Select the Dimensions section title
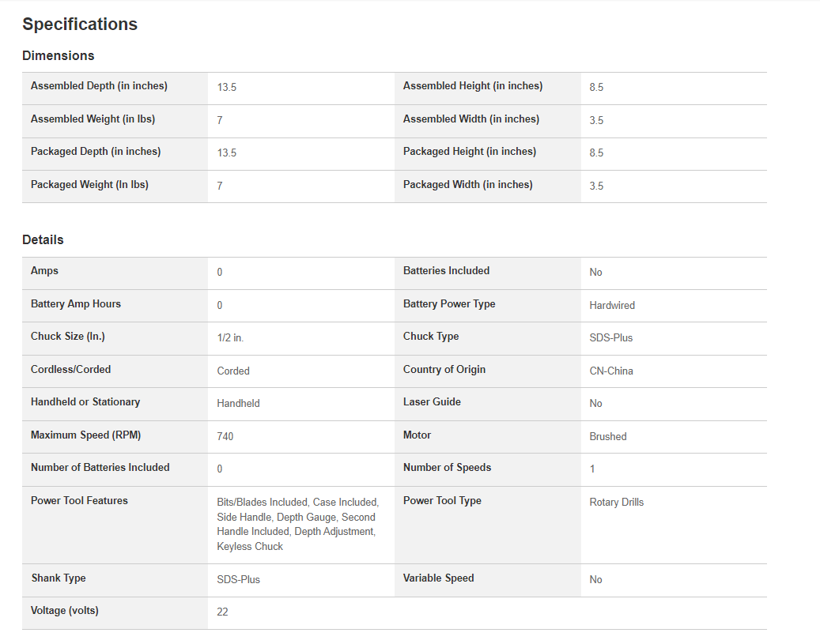Image resolution: width=820 pixels, height=644 pixels. tap(58, 55)
